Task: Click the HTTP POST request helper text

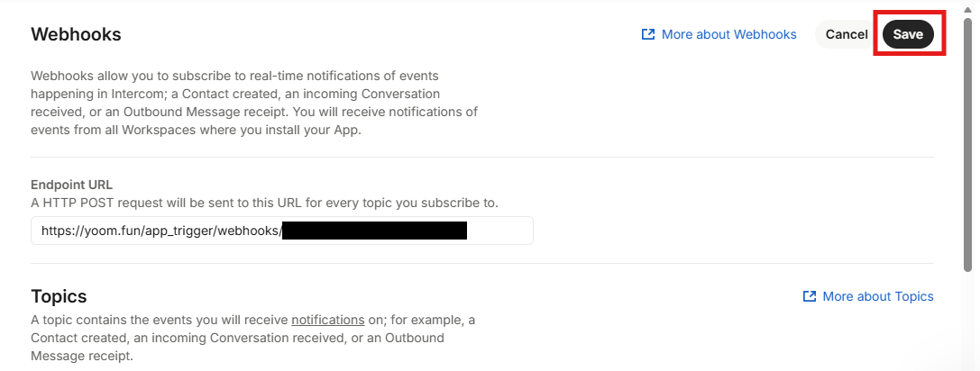Action: tap(264, 203)
